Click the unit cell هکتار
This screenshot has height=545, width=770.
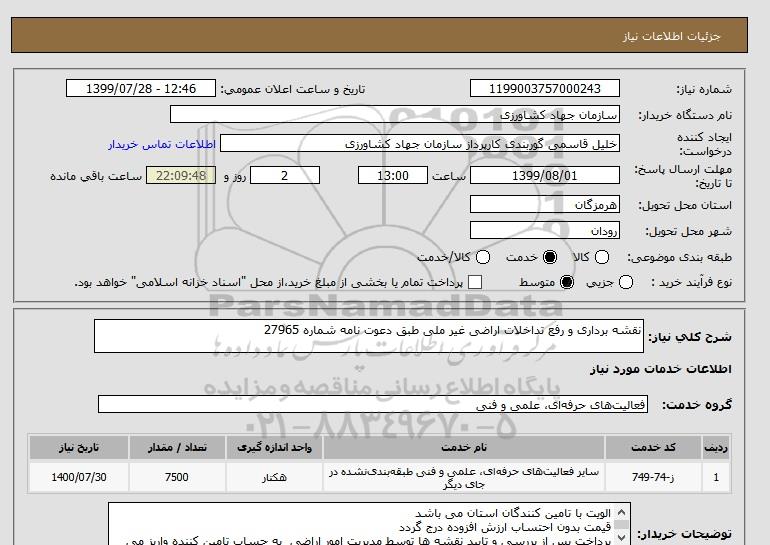coord(274,477)
